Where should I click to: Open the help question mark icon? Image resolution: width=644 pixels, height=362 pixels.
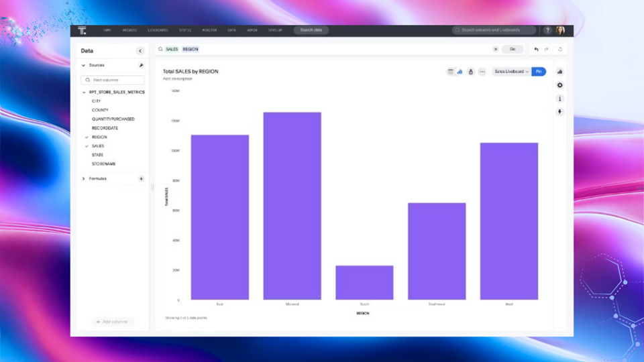[547, 30]
